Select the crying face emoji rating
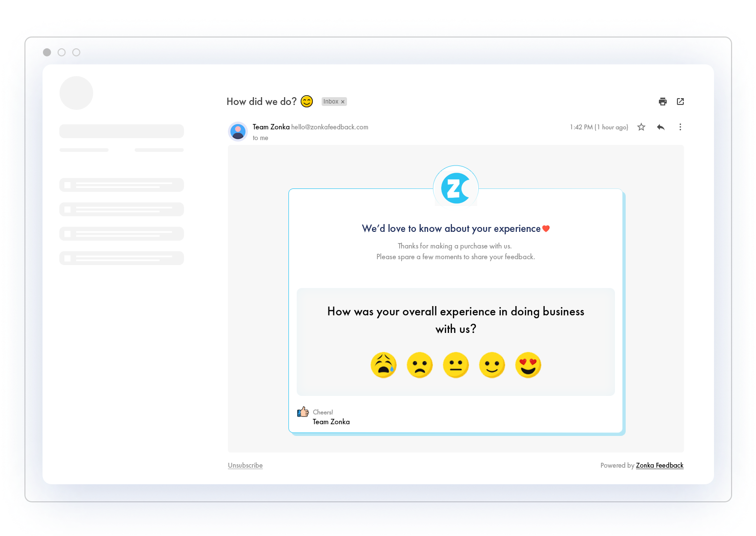This screenshot has width=756, height=536. [x=384, y=365]
